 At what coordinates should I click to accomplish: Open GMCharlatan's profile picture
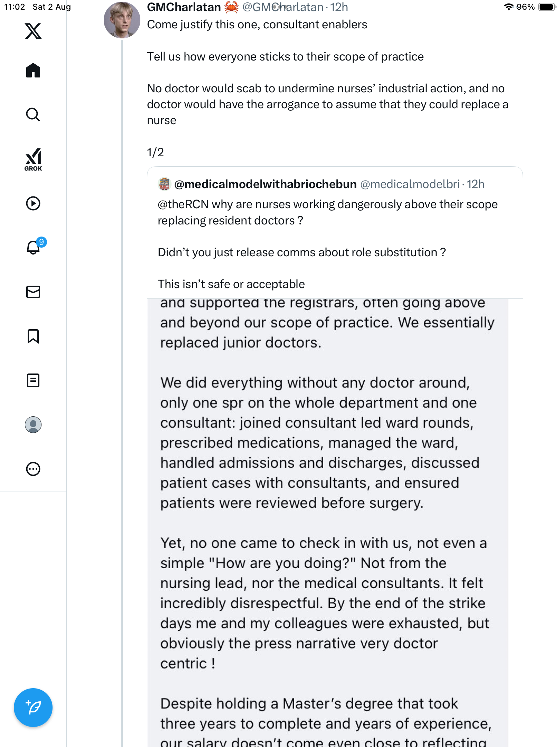point(122,20)
